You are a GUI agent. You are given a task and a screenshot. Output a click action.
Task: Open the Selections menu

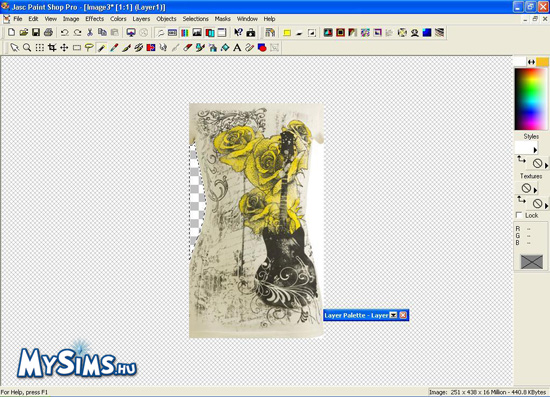(x=195, y=19)
